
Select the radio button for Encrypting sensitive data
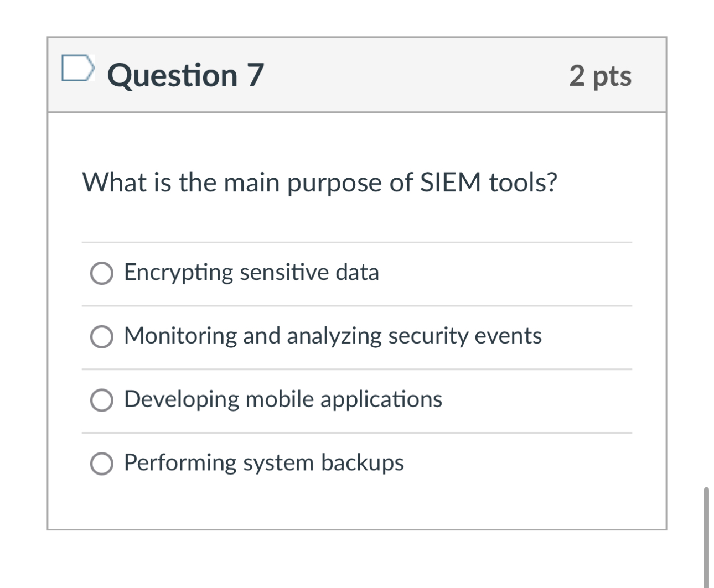[101, 273]
